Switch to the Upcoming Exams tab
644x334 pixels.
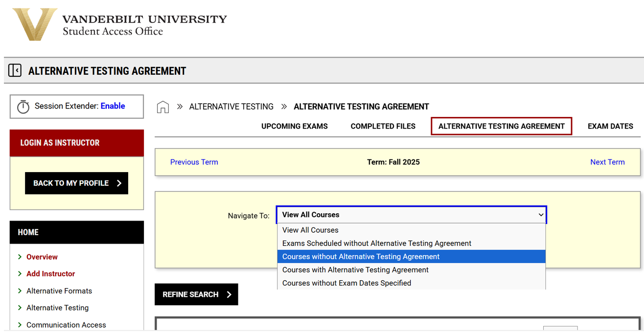tap(294, 126)
